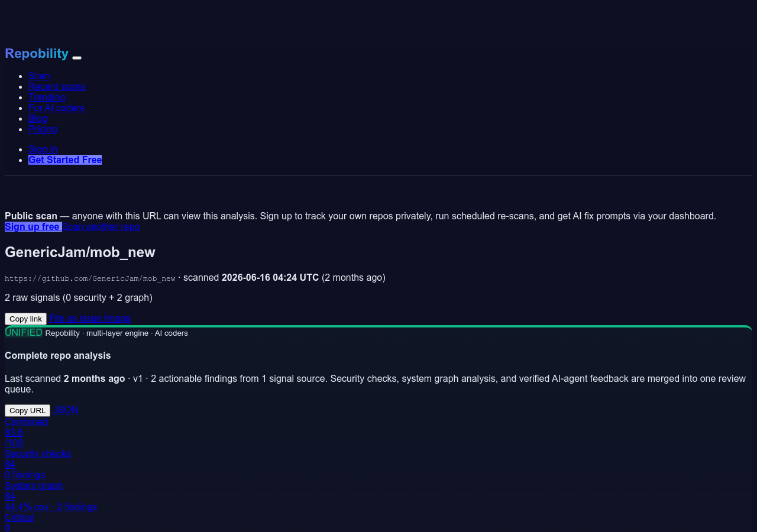Click the https://github.com/GenericJam/mob_new URL text

(90, 278)
